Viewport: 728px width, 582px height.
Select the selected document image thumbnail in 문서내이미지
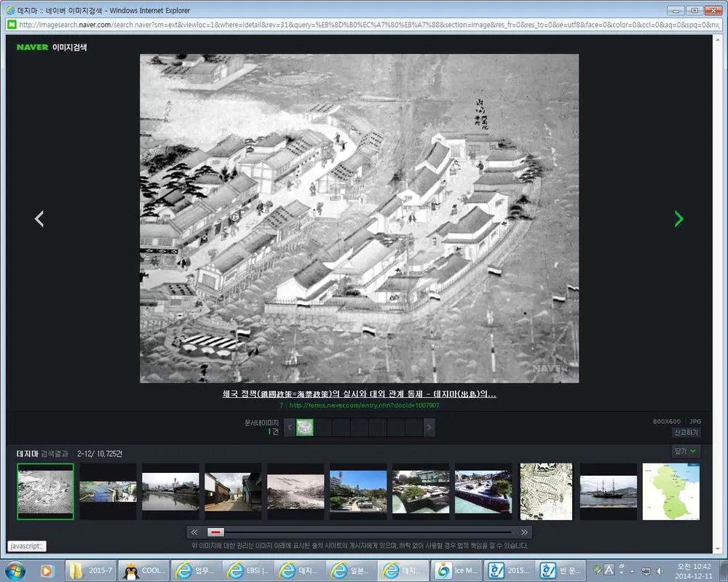(305, 428)
